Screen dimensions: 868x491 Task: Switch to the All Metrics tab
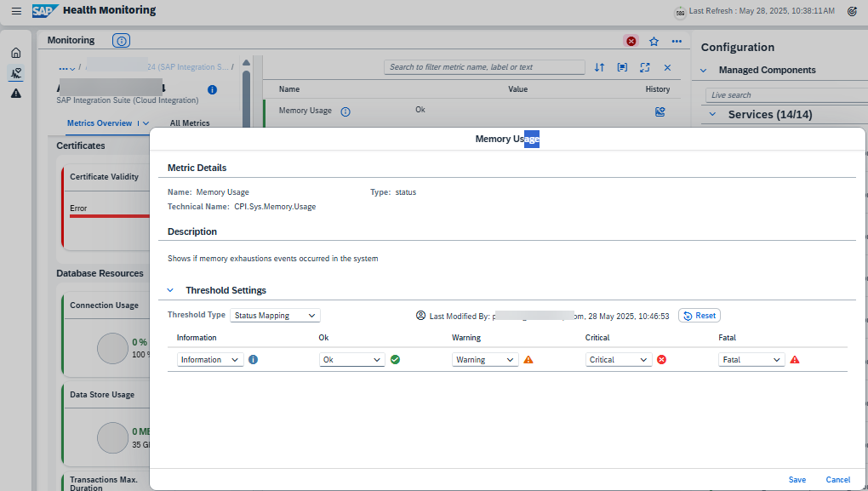tap(190, 123)
